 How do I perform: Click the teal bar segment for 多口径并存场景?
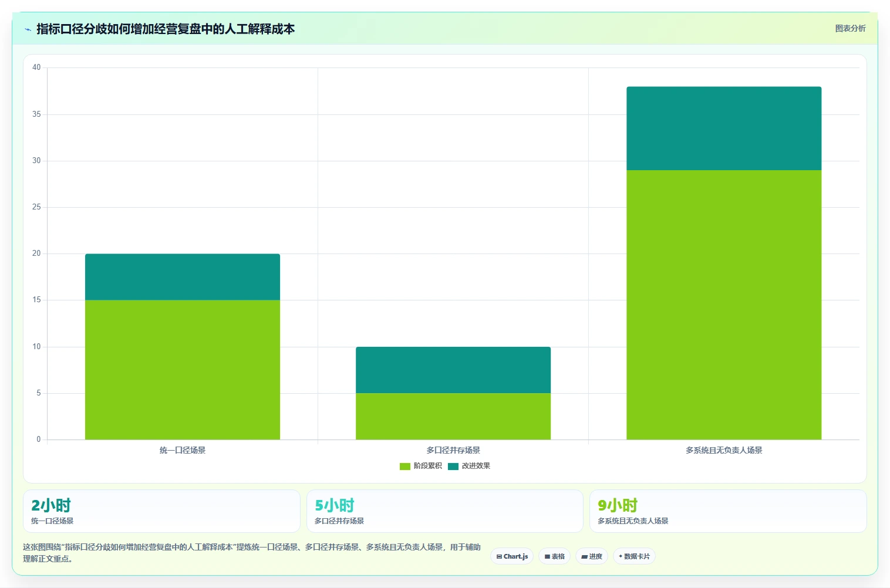pyautogui.click(x=453, y=370)
